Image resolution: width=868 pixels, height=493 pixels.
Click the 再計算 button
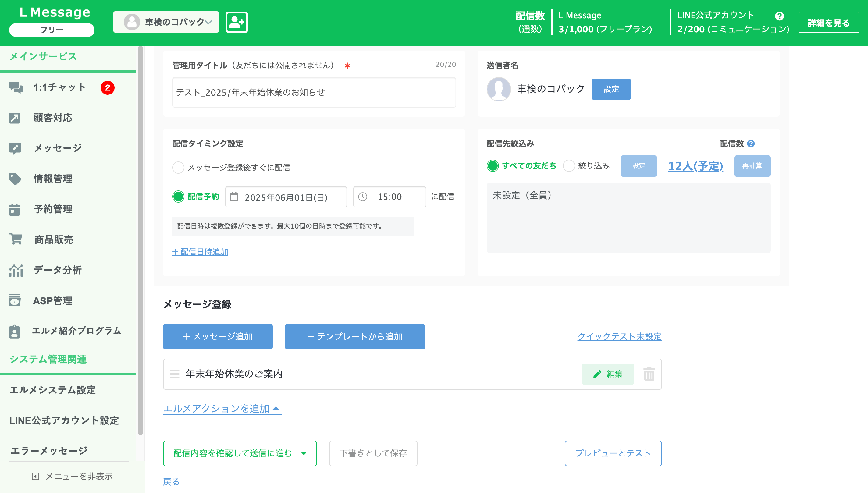[x=752, y=165]
